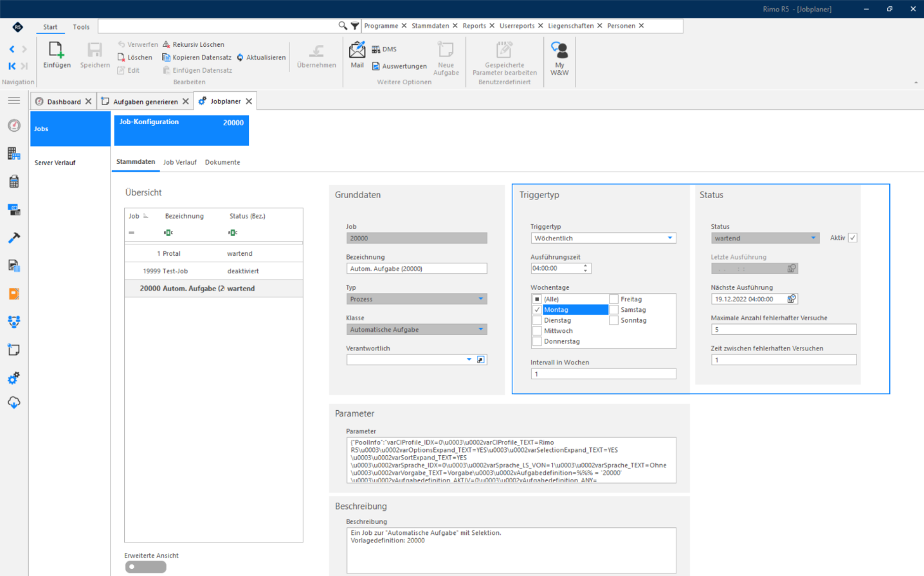
Task: Click the Bezeichnung input field
Action: click(417, 269)
